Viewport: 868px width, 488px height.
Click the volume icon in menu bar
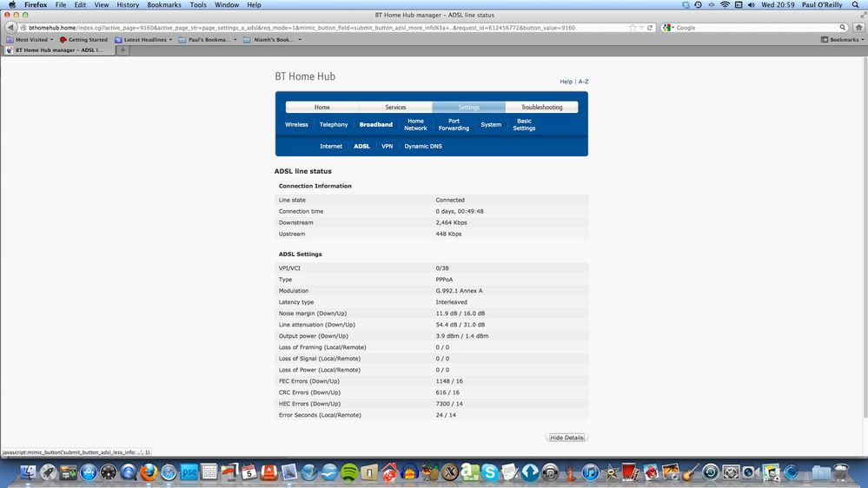751,4
